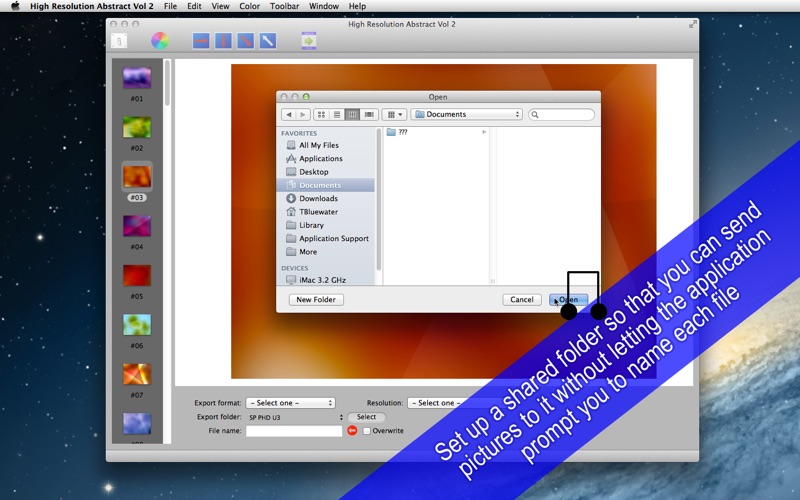
Task: Switch Open dialog to column view
Action: point(352,114)
